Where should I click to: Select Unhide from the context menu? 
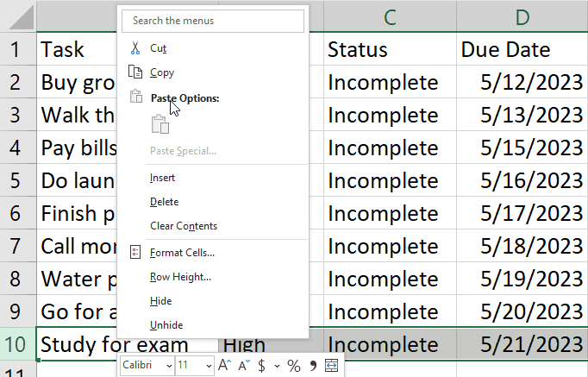(x=166, y=325)
